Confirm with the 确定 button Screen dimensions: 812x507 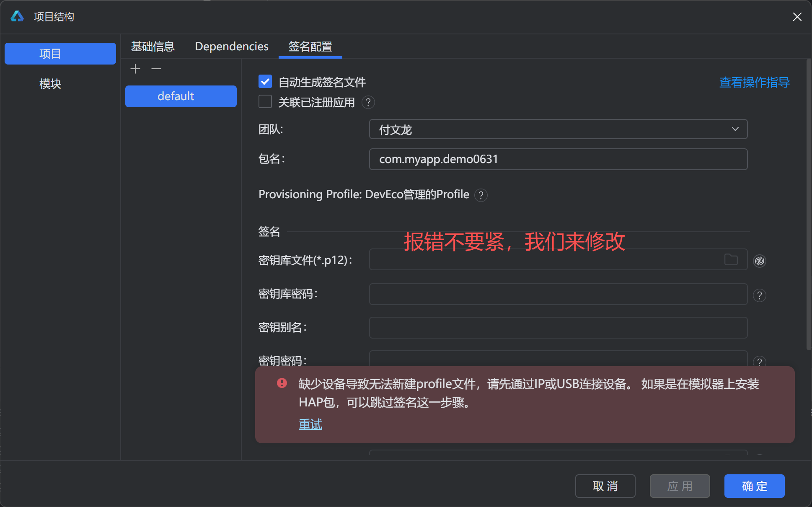[x=754, y=486]
